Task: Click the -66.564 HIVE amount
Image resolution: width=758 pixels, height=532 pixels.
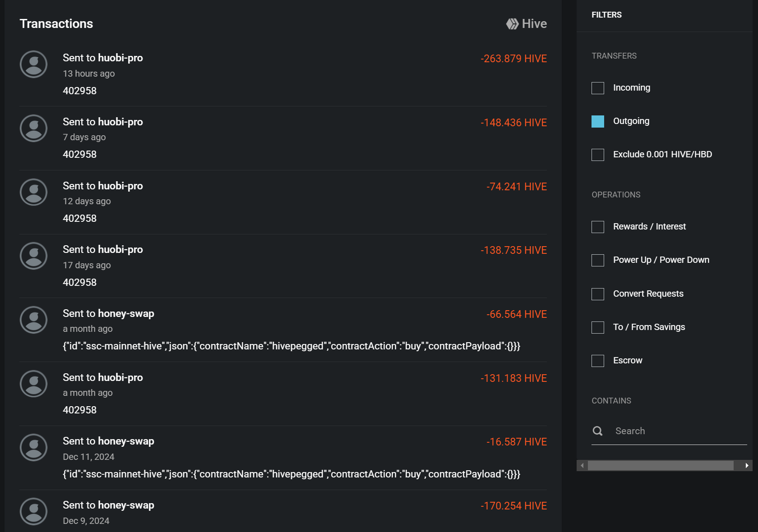Action: [x=517, y=314]
